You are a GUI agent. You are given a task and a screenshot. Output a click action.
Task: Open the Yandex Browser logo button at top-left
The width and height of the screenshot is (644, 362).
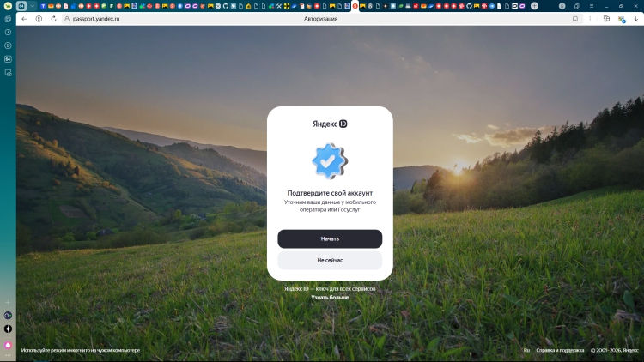pyautogui.click(x=8, y=6)
